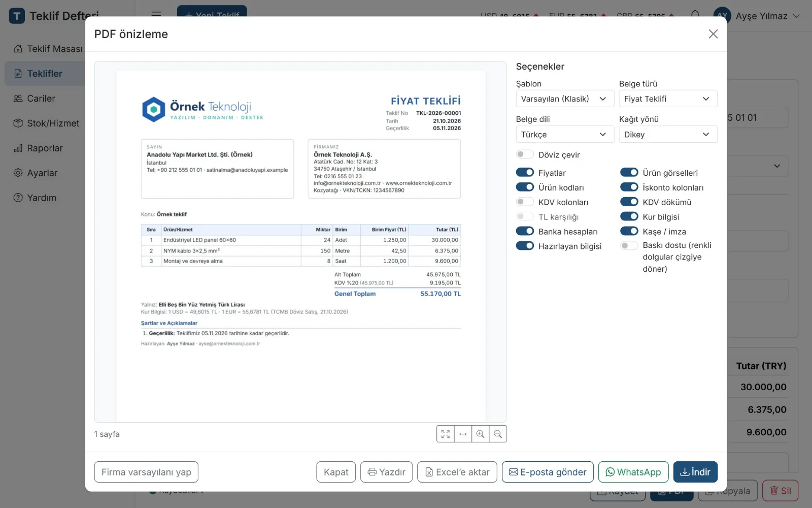This screenshot has height=508, width=812.
Task: Send via E-posta gönder button
Action: 548,472
